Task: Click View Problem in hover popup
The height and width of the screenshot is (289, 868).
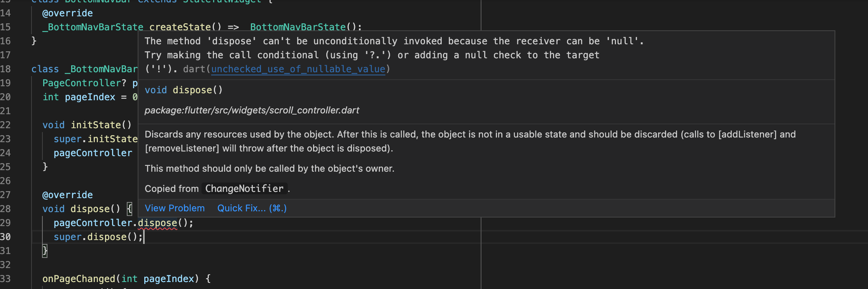Action: click(175, 208)
